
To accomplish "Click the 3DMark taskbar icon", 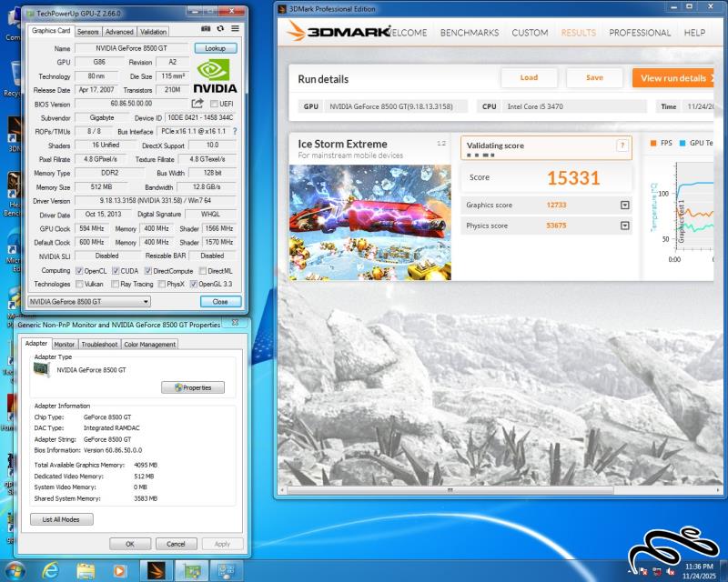I will [157, 570].
